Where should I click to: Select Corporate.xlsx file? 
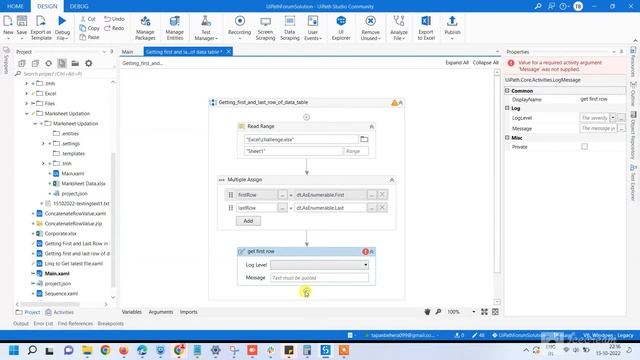(x=60, y=233)
